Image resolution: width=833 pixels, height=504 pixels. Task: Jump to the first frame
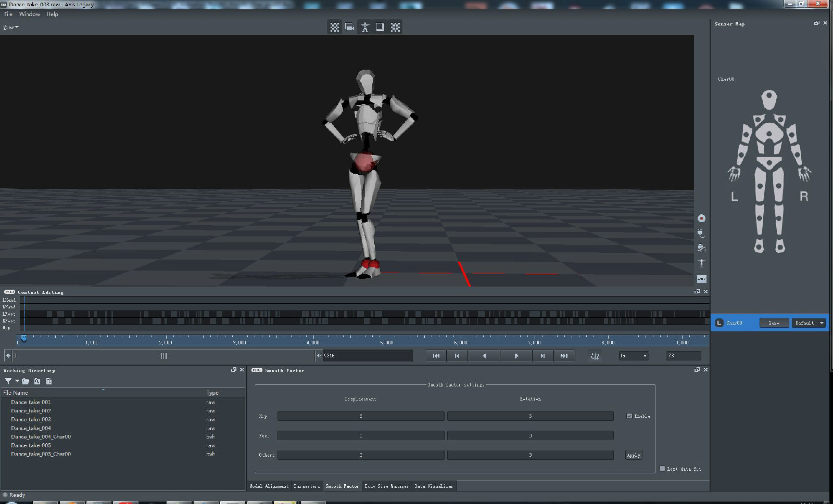click(x=436, y=356)
